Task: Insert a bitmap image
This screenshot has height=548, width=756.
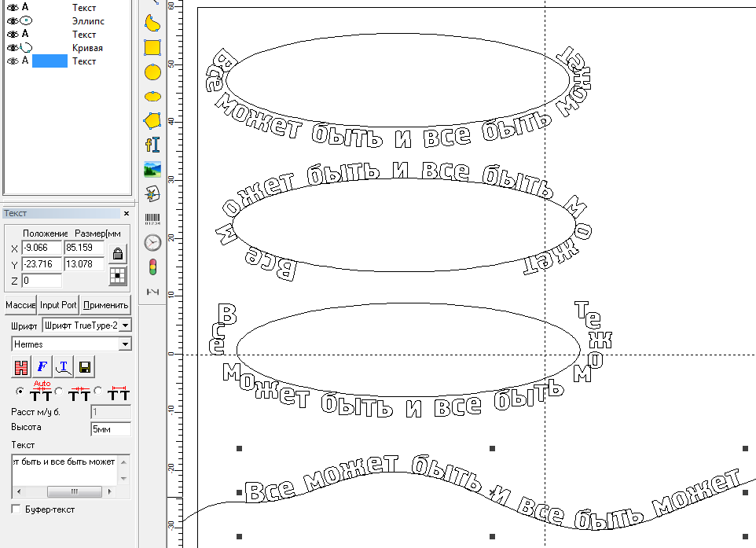Action: pos(152,169)
